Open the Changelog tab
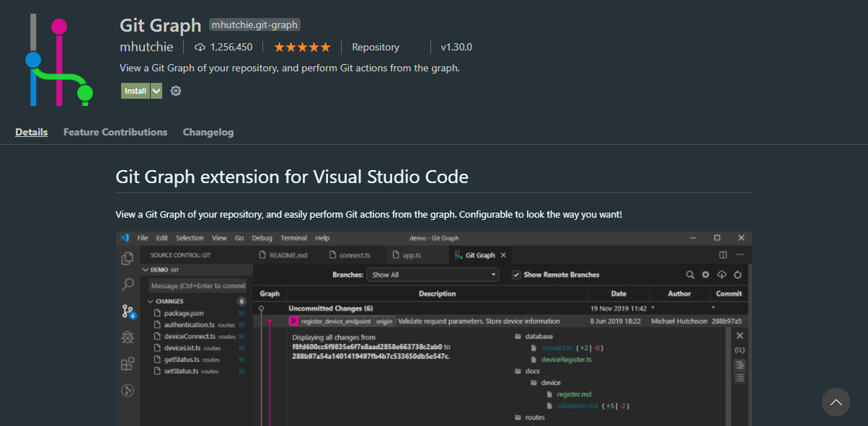 (x=208, y=132)
